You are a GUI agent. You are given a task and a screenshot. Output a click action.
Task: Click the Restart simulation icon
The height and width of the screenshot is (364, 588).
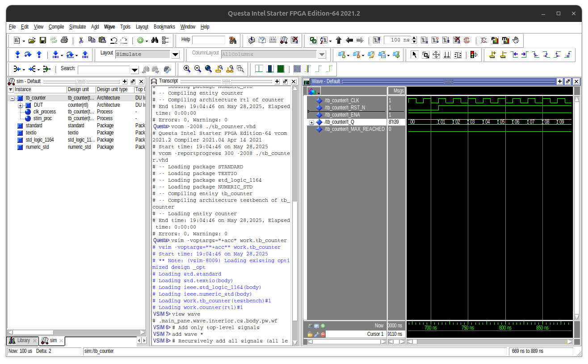click(377, 40)
